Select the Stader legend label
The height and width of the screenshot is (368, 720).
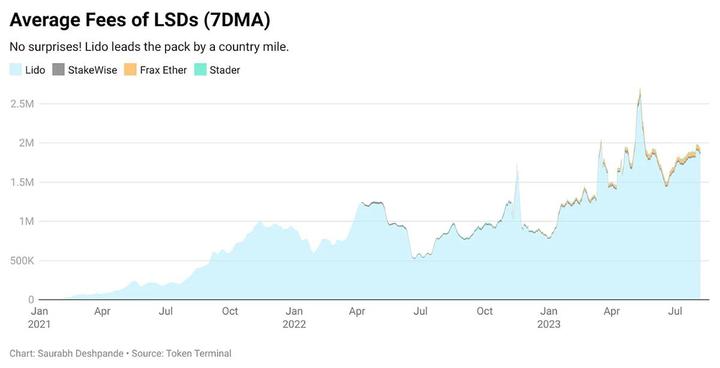(x=225, y=70)
